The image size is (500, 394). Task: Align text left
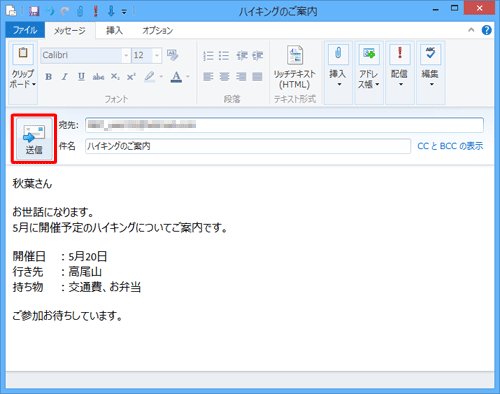(x=208, y=77)
